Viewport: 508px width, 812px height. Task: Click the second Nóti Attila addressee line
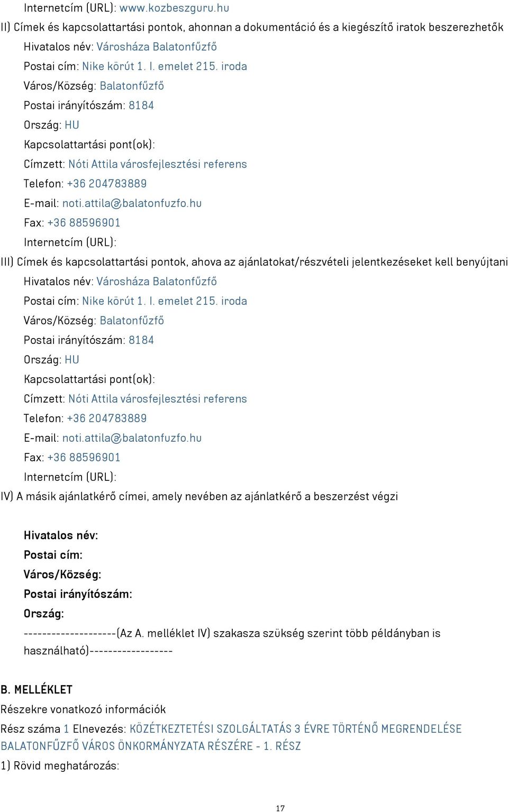pos(158,399)
